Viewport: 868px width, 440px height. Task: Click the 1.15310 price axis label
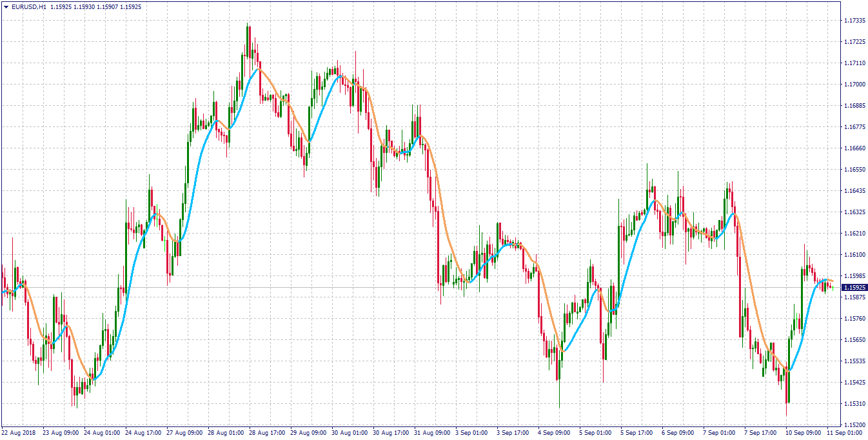click(854, 404)
